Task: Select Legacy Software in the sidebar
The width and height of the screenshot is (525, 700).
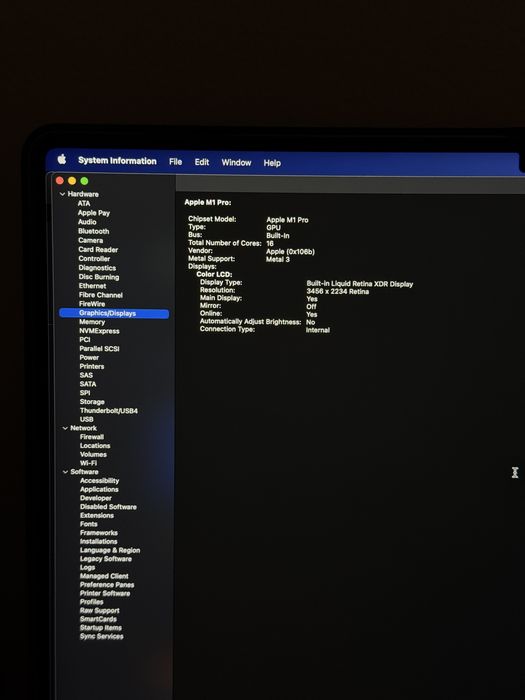Action: coord(106,559)
